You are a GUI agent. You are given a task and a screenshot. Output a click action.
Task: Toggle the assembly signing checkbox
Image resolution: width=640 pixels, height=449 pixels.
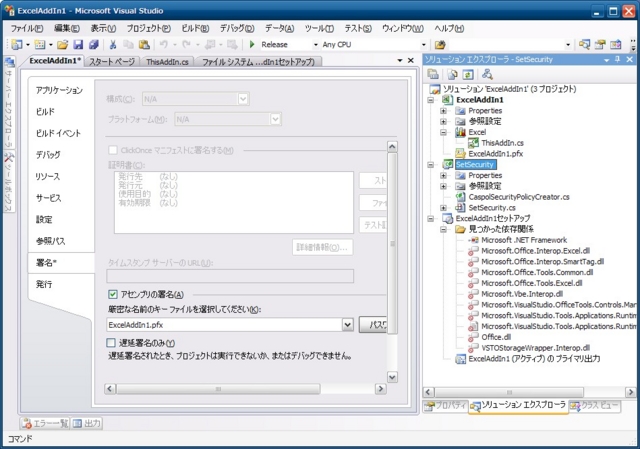(113, 294)
